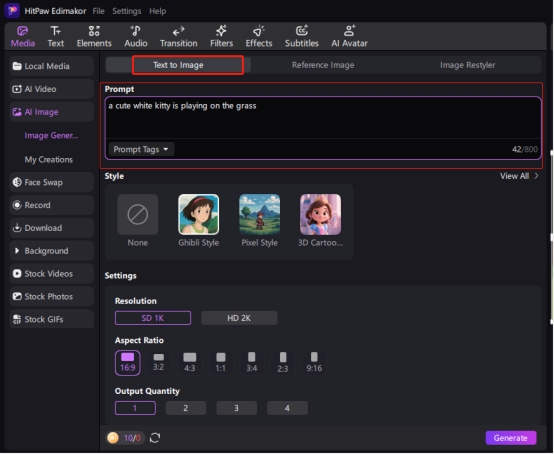This screenshot has width=554, height=454.
Task: Set output quantity to 4
Action: pyautogui.click(x=287, y=408)
